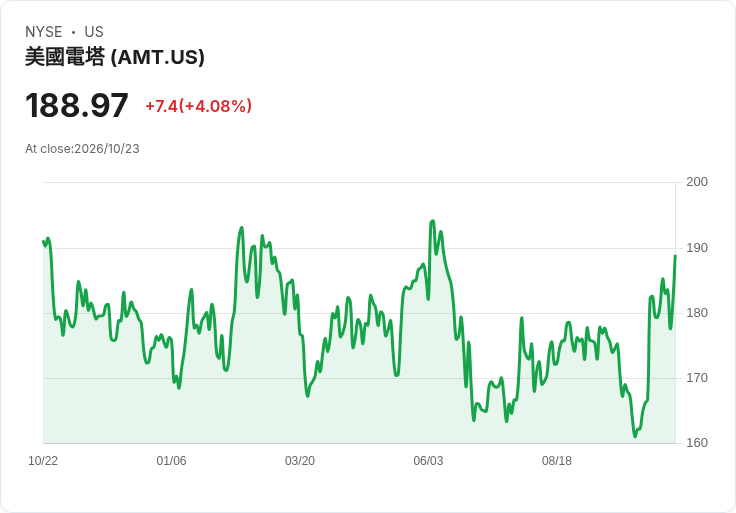This screenshot has height=513, width=736.
Task: Click the chart's lowest trough near 161
Action: pos(635,436)
